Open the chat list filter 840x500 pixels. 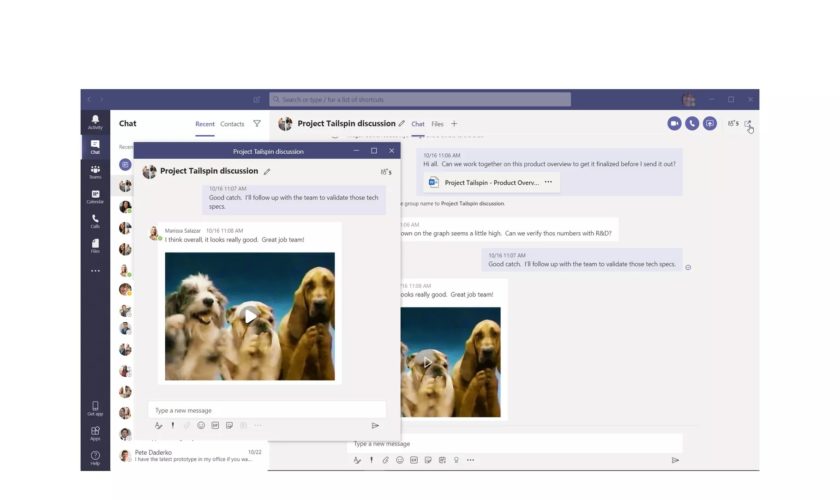click(257, 124)
